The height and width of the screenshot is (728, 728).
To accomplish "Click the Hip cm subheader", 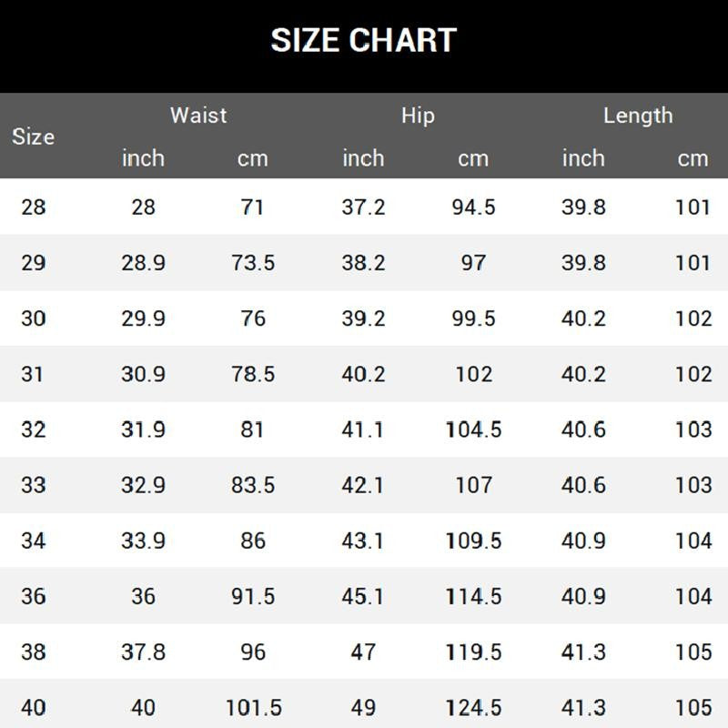I will pyautogui.click(x=473, y=158).
